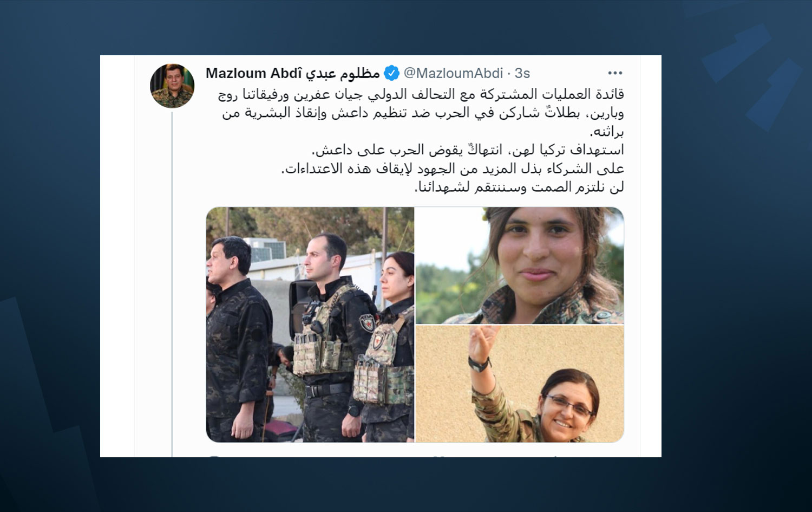Open the left photo of three uniformed people
Screen dimensions: 812x512
coord(310,325)
